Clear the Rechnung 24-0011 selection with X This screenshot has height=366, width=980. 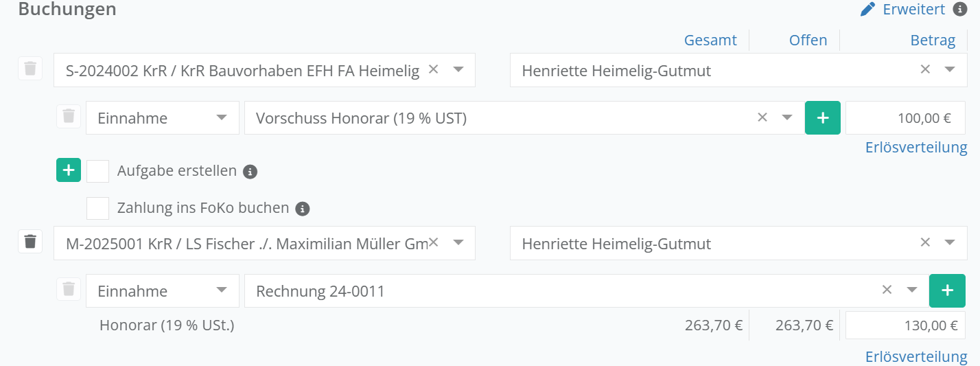(887, 290)
